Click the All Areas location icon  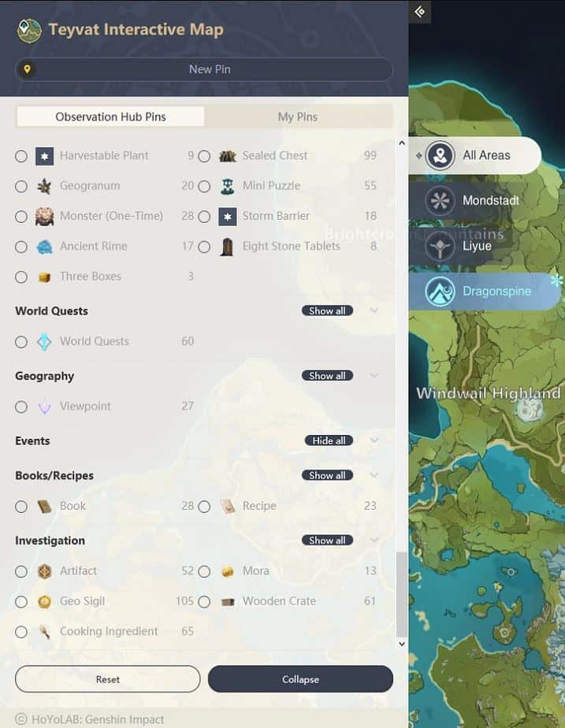pyautogui.click(x=440, y=155)
